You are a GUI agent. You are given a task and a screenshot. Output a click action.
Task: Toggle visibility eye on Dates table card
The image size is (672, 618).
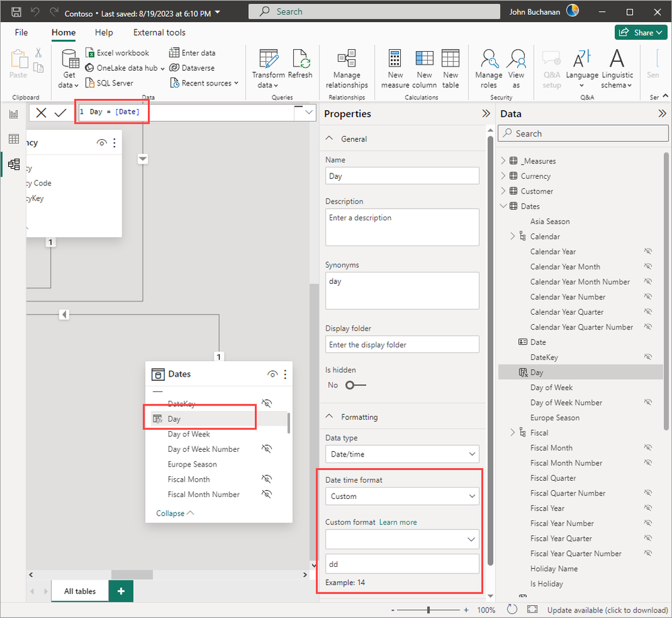tap(272, 374)
